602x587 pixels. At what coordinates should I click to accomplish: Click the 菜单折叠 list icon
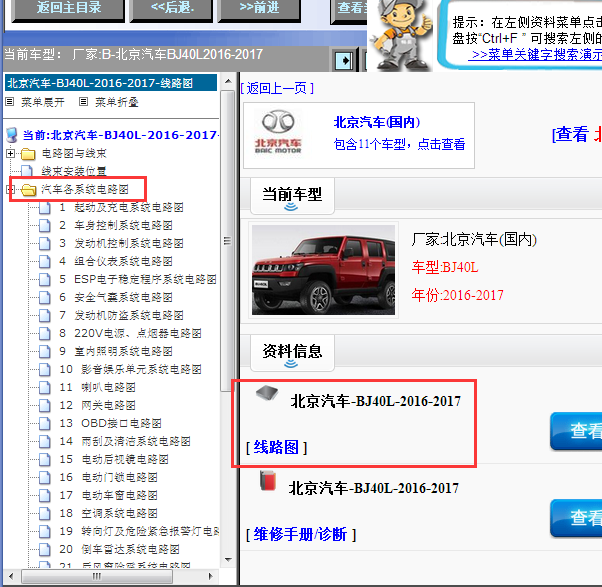point(83,102)
